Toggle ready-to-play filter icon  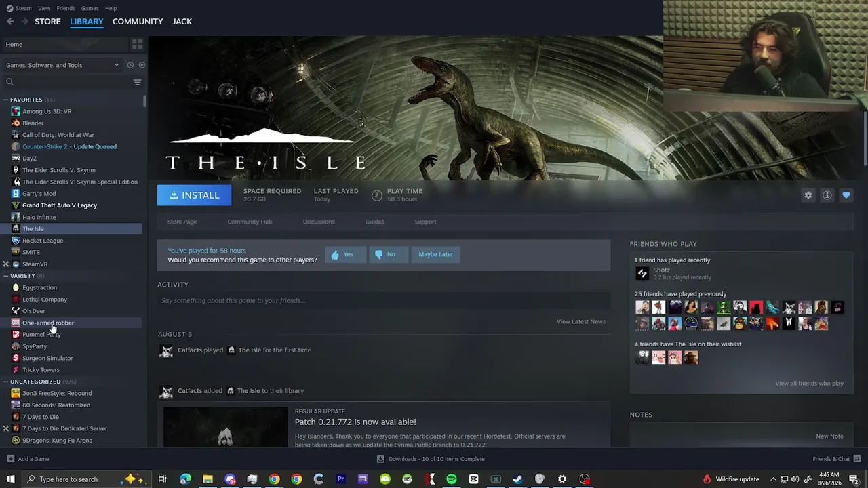point(142,65)
